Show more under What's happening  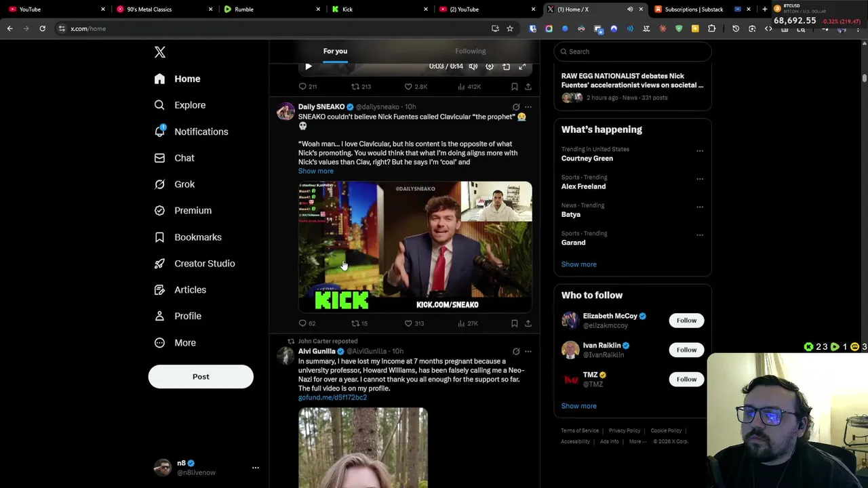[578, 264]
